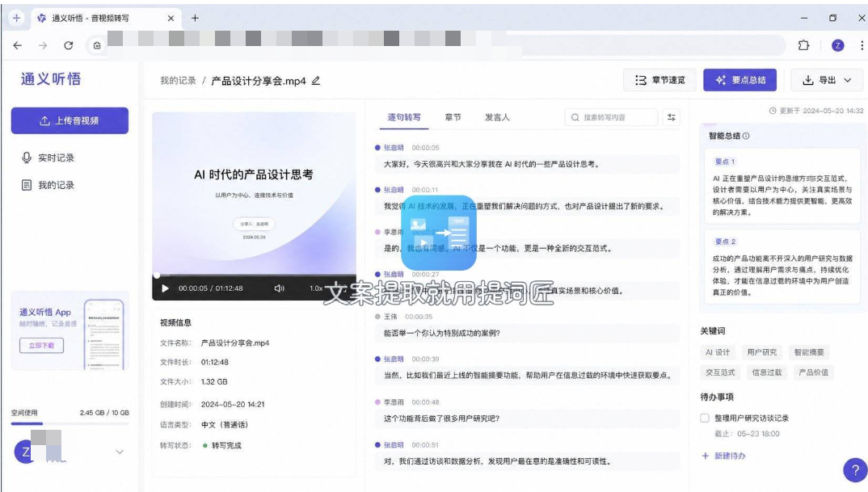Viewport: 868px width, 492px height.
Task: Click the storage usage bar
Action: click(70, 423)
